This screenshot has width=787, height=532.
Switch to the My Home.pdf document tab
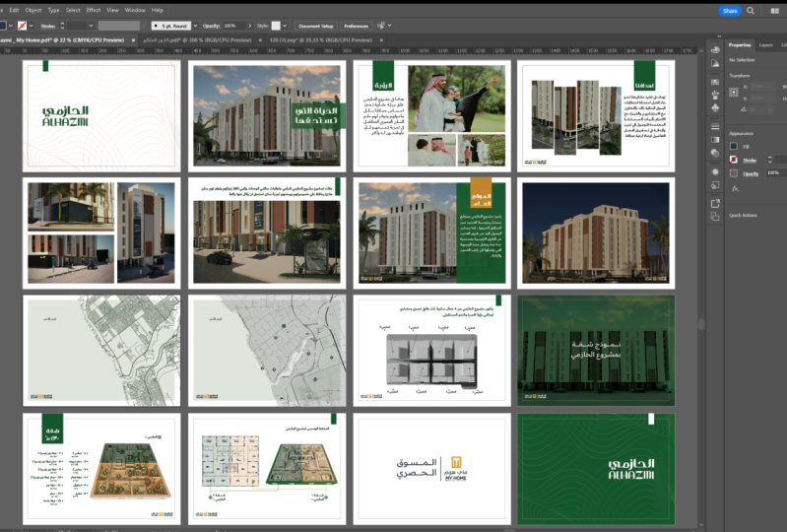(63, 40)
